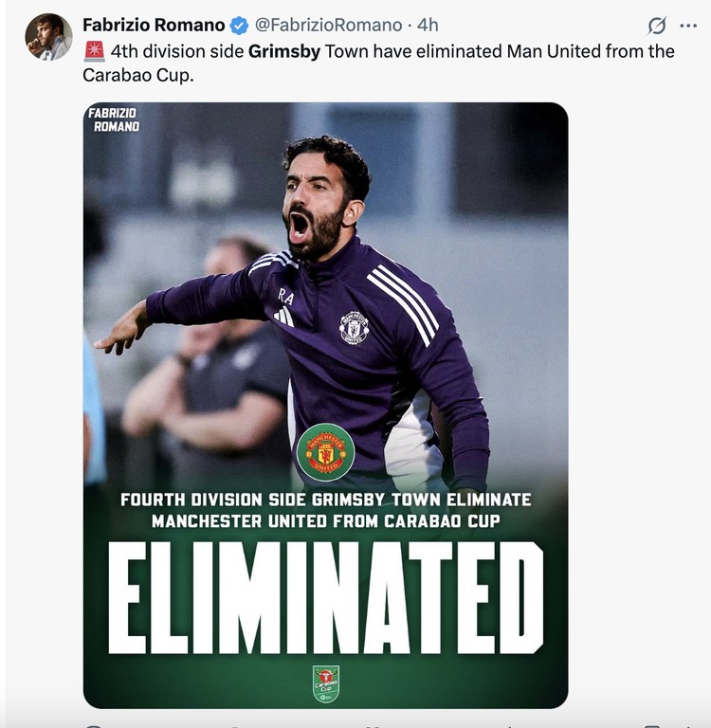This screenshot has height=728, width=711.
Task: Click the Fabrizio Romano display name
Action: click(154, 25)
